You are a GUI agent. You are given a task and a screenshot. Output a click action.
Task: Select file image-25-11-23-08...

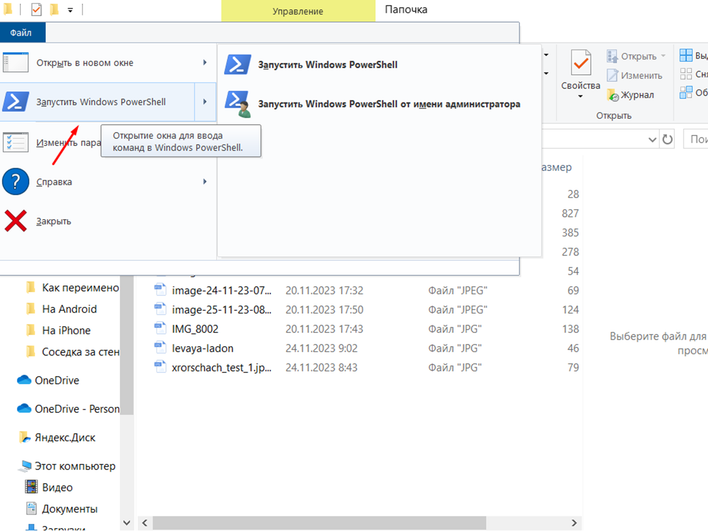(222, 310)
